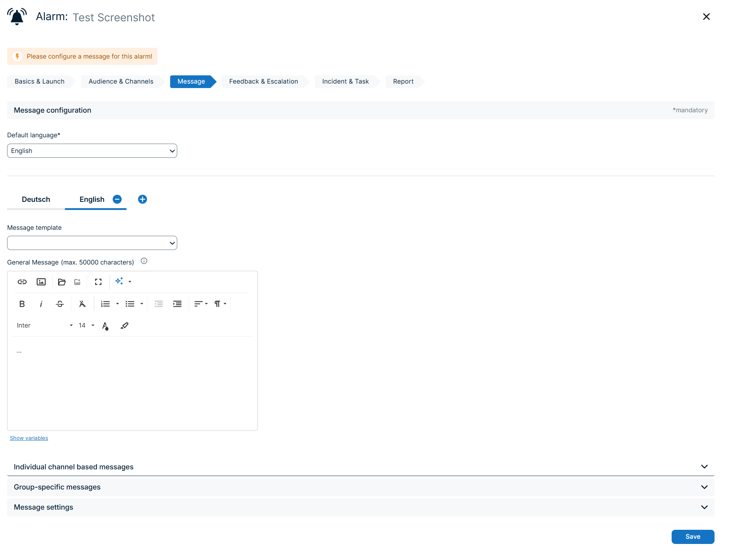Screen dimensions: 747x560
Task: Expand Individual channel based messages section
Action: tap(360, 467)
